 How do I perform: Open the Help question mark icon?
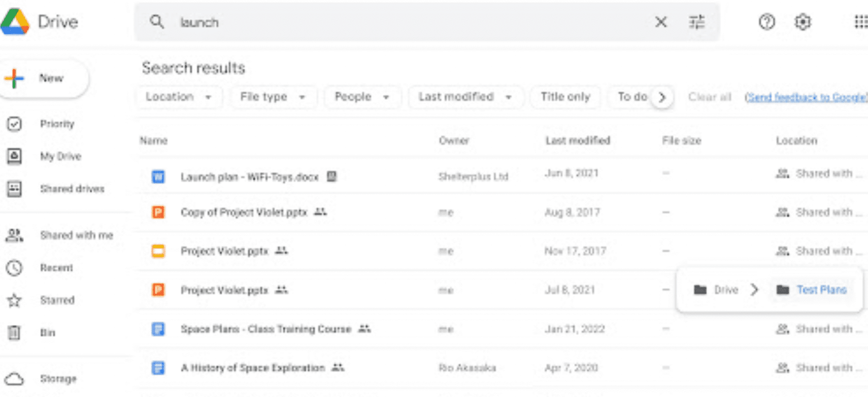(x=766, y=22)
